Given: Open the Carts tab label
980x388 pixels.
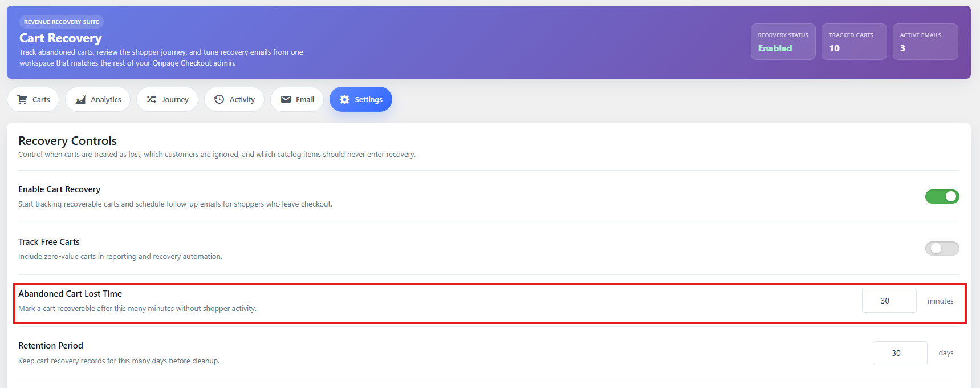Looking at the screenshot, I should click(41, 99).
